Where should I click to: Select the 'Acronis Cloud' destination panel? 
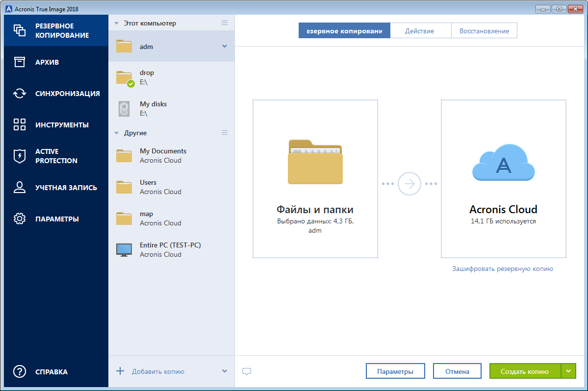(503, 179)
